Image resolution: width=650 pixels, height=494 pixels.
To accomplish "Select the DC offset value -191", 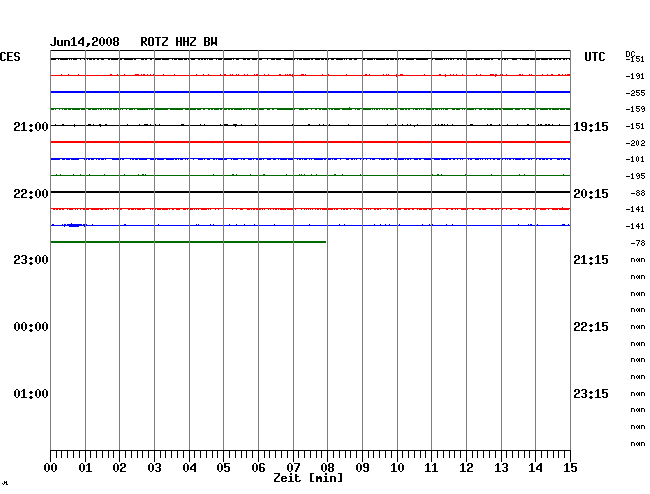I will [x=635, y=76].
